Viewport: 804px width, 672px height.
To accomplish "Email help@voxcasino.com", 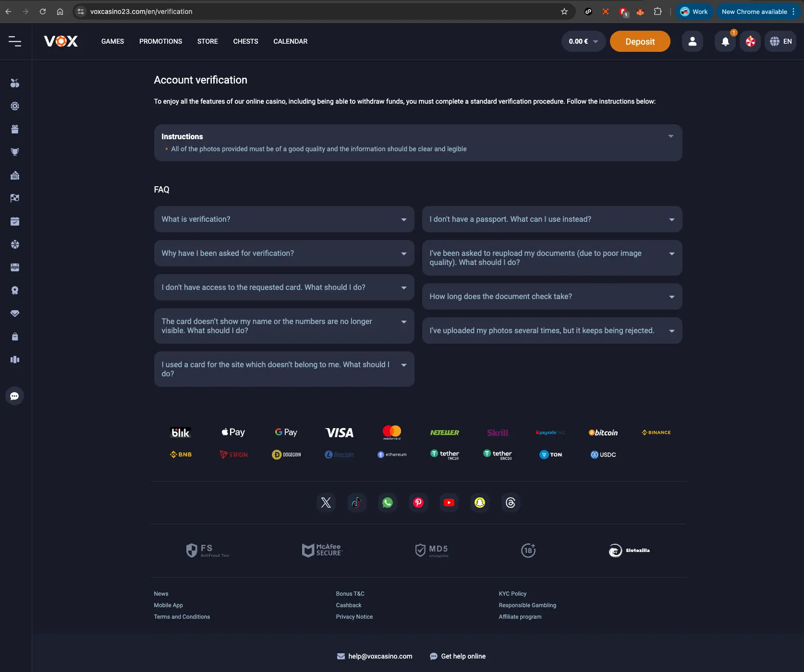I will coord(375,656).
